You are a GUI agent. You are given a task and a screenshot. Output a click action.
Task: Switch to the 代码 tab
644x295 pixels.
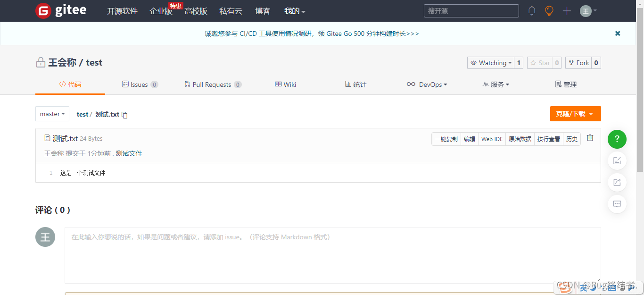70,84
